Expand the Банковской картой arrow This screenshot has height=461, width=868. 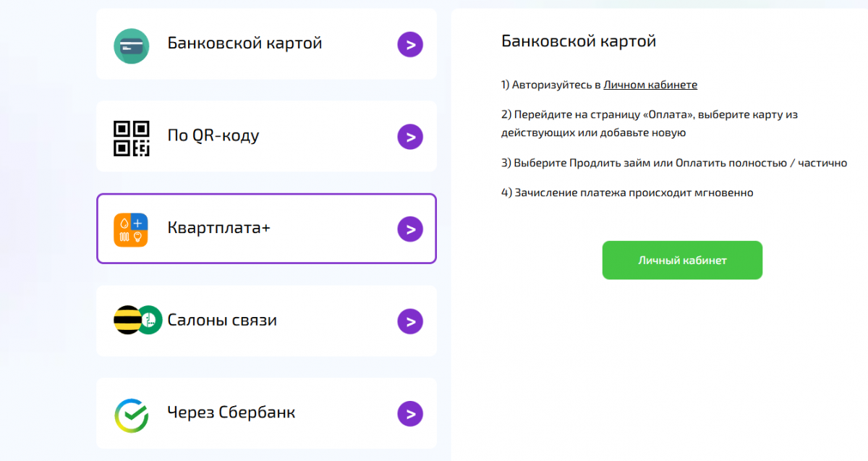coord(410,45)
